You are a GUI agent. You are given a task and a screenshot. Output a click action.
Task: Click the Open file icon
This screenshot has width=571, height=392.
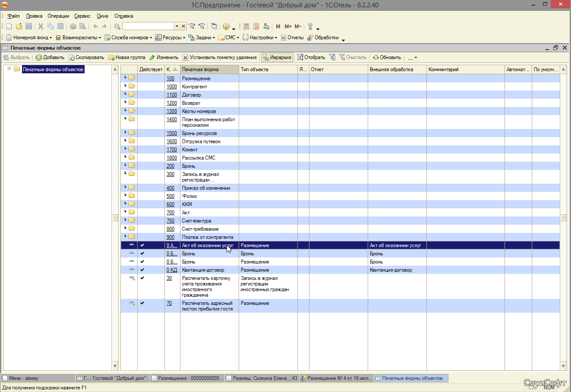pyautogui.click(x=19, y=26)
